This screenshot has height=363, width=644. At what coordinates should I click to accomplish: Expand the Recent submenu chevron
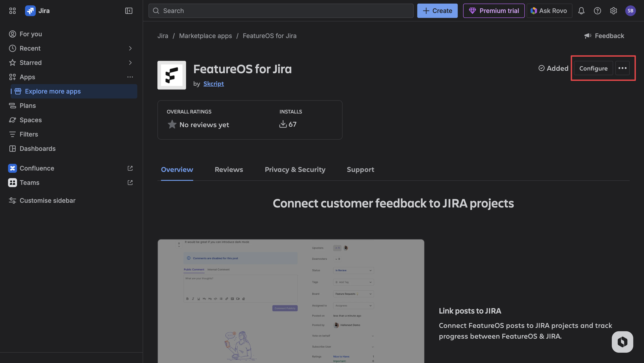pos(130,48)
